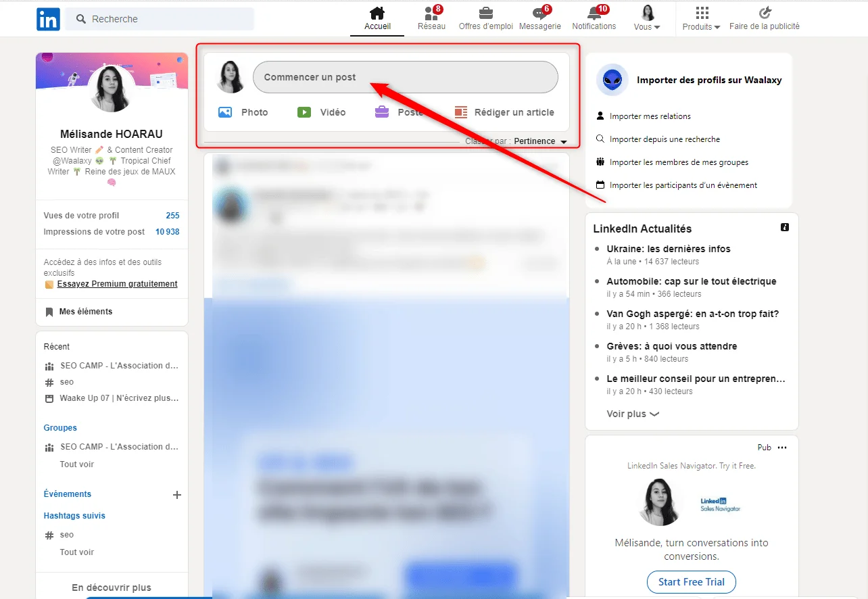The image size is (868, 599).
Task: Click the Groupes heading link
Action: (60, 428)
